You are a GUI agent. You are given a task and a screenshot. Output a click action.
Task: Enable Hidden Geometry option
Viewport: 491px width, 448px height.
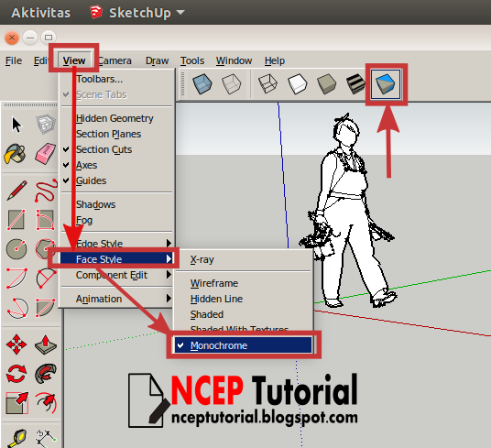pyautogui.click(x=116, y=118)
